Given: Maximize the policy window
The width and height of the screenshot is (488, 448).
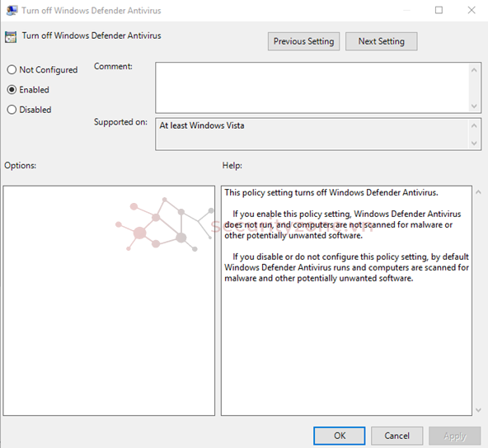Looking at the screenshot, I should click(439, 10).
